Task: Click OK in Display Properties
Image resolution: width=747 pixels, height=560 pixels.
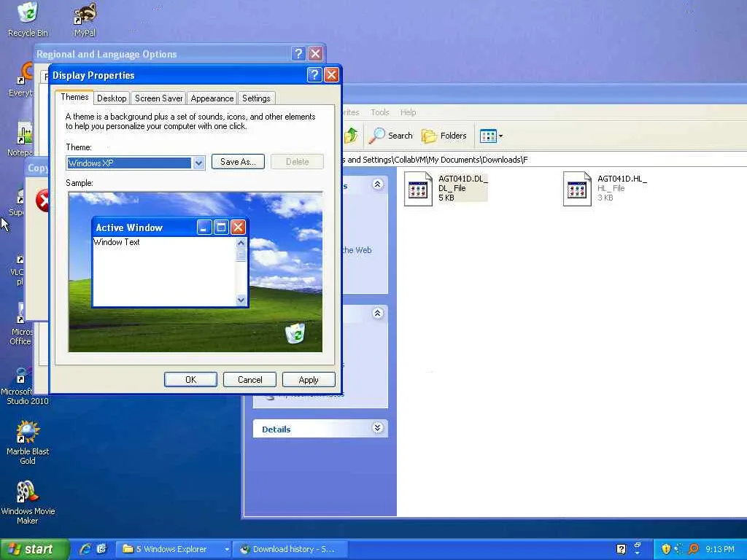Action: pos(190,379)
